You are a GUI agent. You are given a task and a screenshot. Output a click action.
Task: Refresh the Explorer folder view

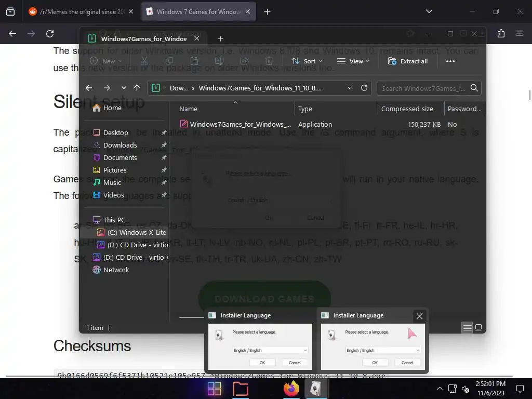pos(364,88)
